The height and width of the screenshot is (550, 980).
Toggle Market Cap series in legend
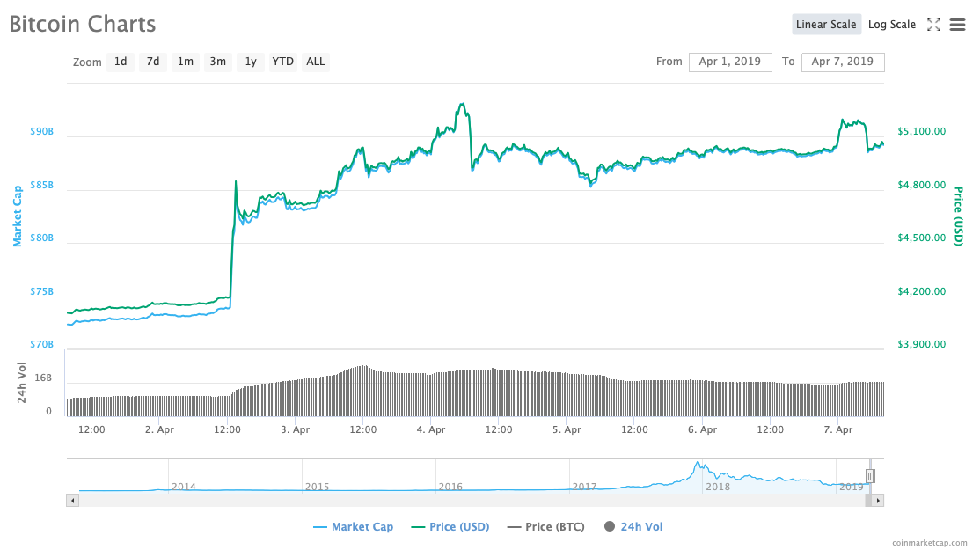[x=353, y=527]
